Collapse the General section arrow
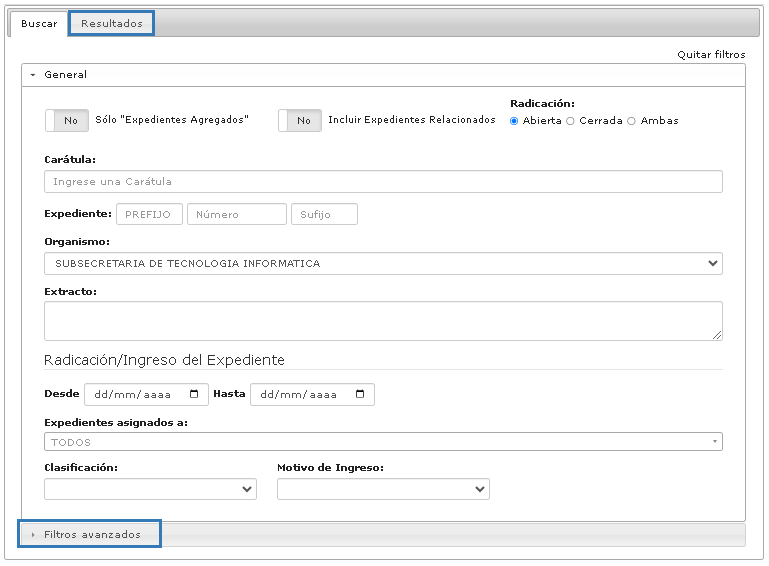 coord(33,75)
